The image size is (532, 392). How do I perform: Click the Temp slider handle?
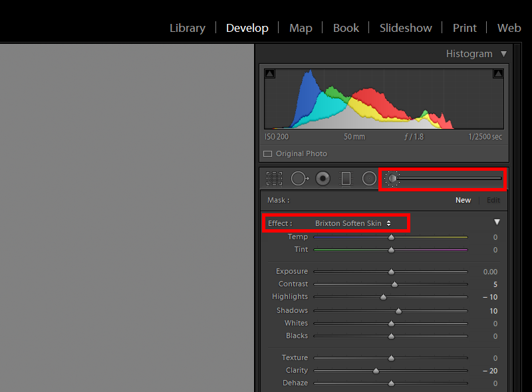coord(391,237)
